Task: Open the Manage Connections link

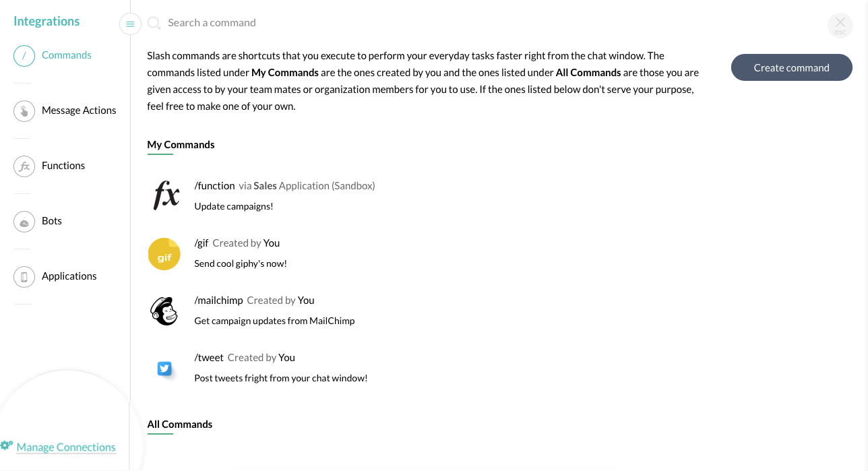Action: coord(66,447)
